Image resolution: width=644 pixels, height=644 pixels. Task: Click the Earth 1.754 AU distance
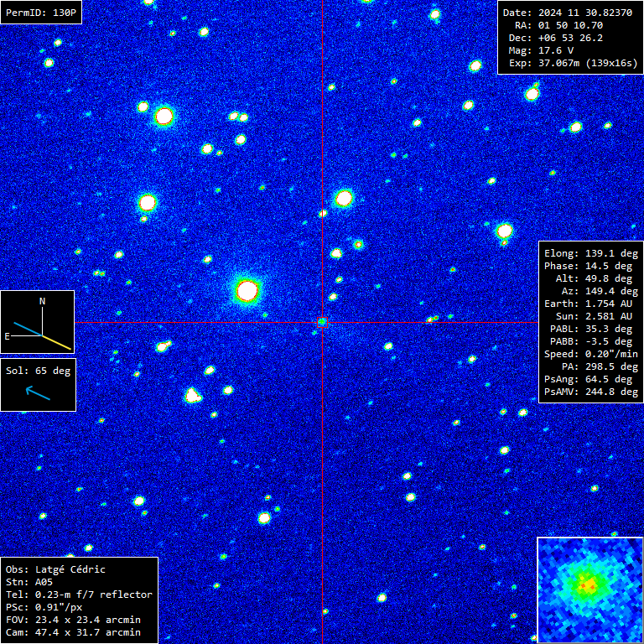pyautogui.click(x=590, y=304)
